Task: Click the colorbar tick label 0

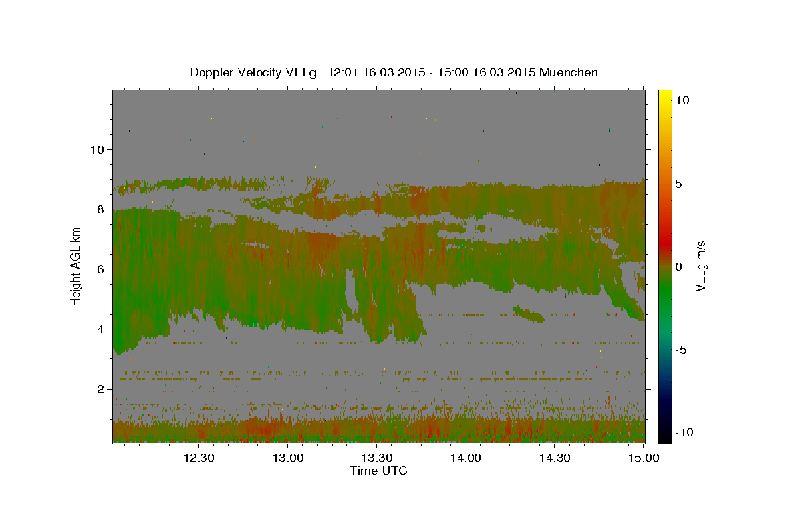Action: (678, 267)
